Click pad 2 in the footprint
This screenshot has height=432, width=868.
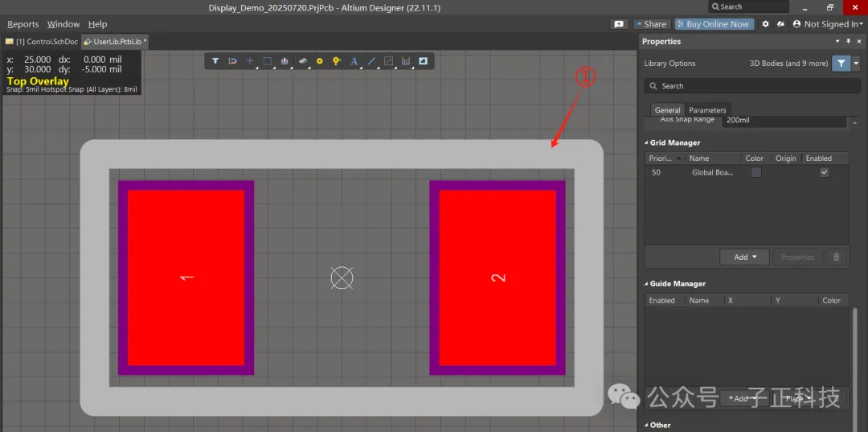tap(497, 278)
